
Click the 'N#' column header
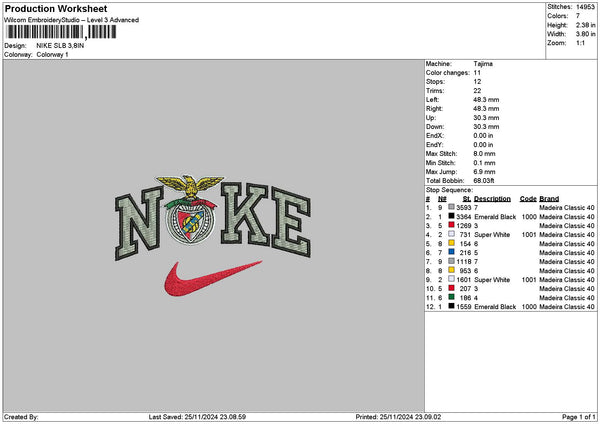pyautogui.click(x=442, y=199)
